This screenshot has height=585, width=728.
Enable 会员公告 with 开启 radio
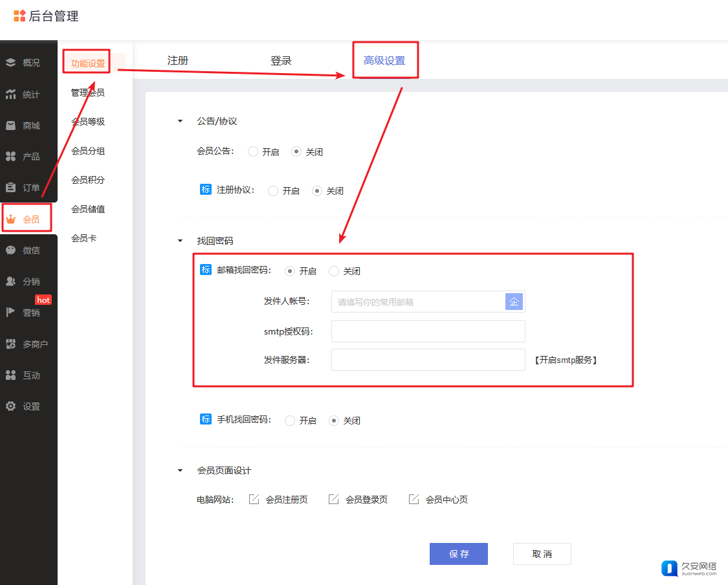coord(253,152)
